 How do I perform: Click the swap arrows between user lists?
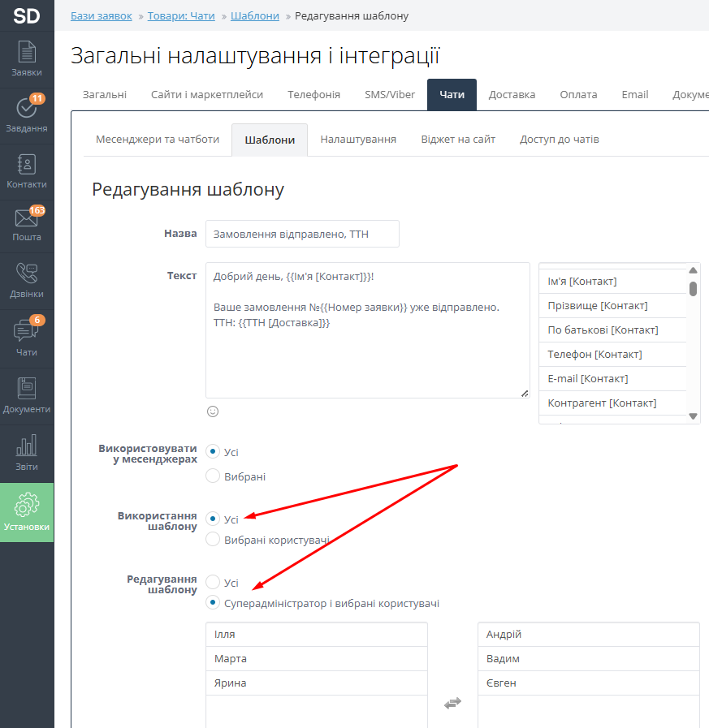452,704
